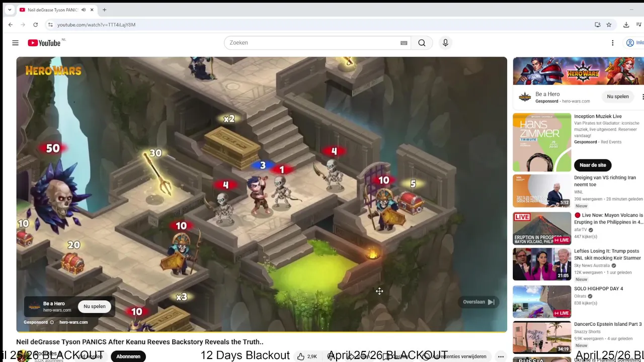Image resolution: width=644 pixels, height=362 pixels.
Task: Open DancerCo thumbnail 34:19
Action: pos(542,337)
